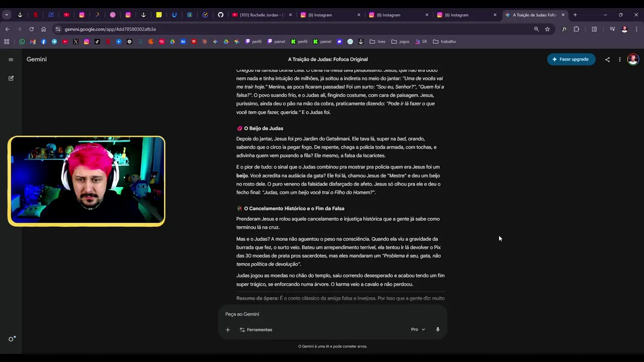Viewport: 644px width, 362px height.
Task: Open the Pro model selector dropdown
Action: pos(418,329)
